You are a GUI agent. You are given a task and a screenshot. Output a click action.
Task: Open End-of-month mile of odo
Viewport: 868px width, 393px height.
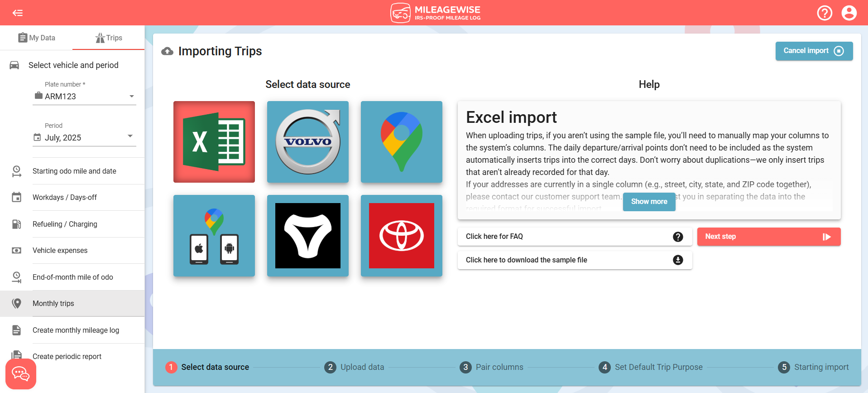(72, 277)
